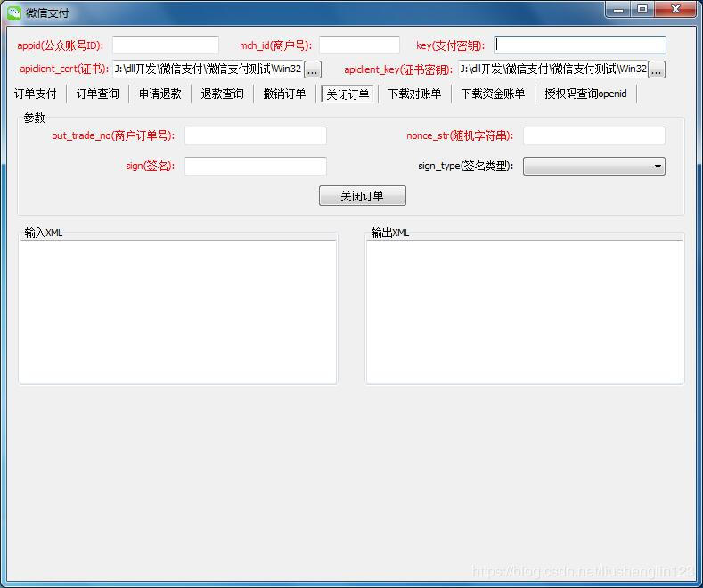
Task: Focus the mch_id(商户号) input field
Action: [x=359, y=45]
